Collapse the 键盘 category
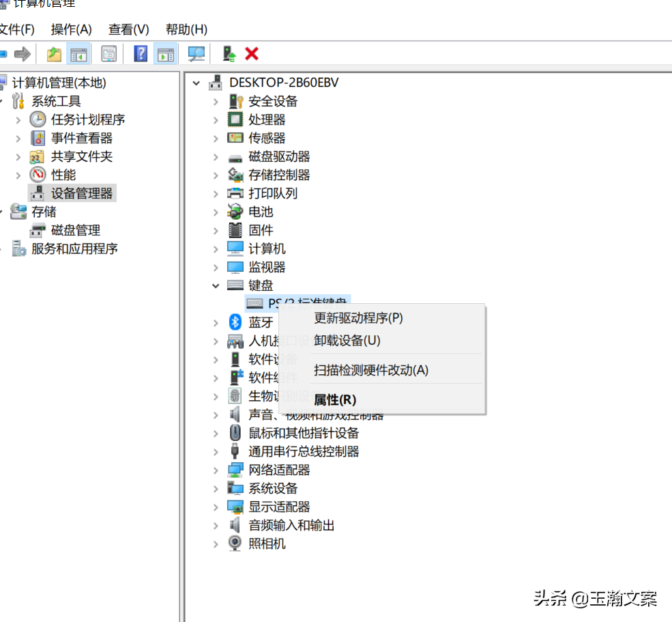Image resolution: width=672 pixels, height=622 pixels. pos(216,285)
